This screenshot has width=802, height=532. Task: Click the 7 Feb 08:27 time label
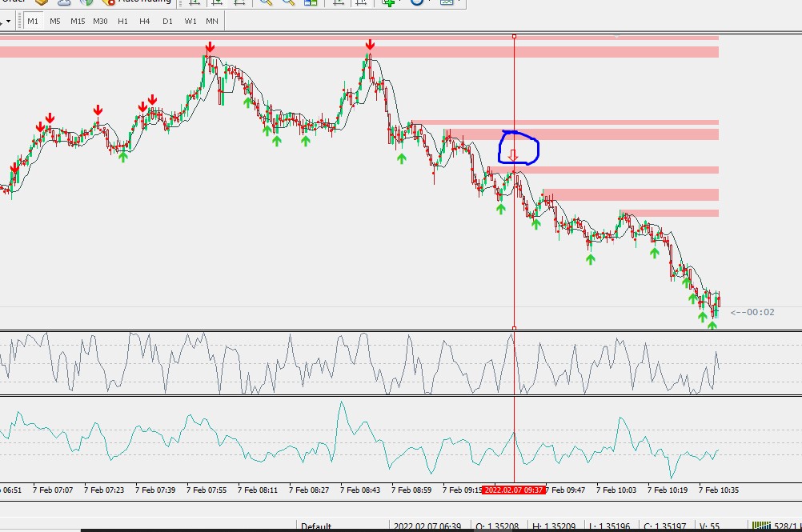[x=309, y=490]
